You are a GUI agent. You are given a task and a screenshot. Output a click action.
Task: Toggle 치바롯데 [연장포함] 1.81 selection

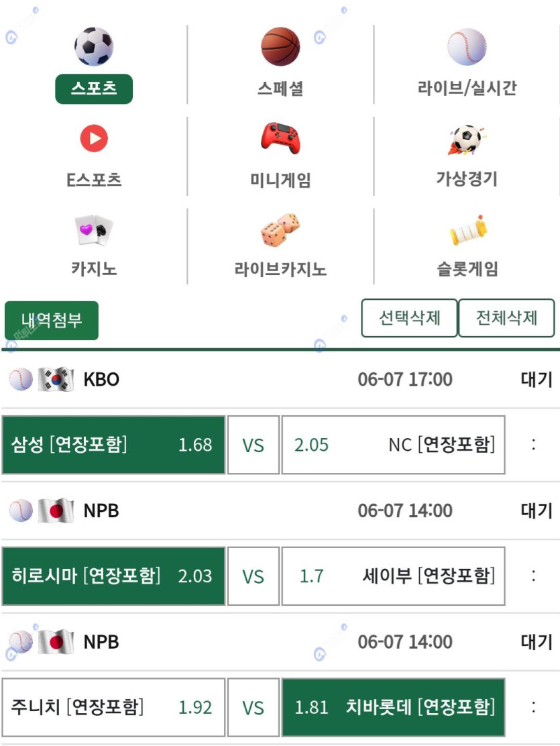[x=393, y=708]
